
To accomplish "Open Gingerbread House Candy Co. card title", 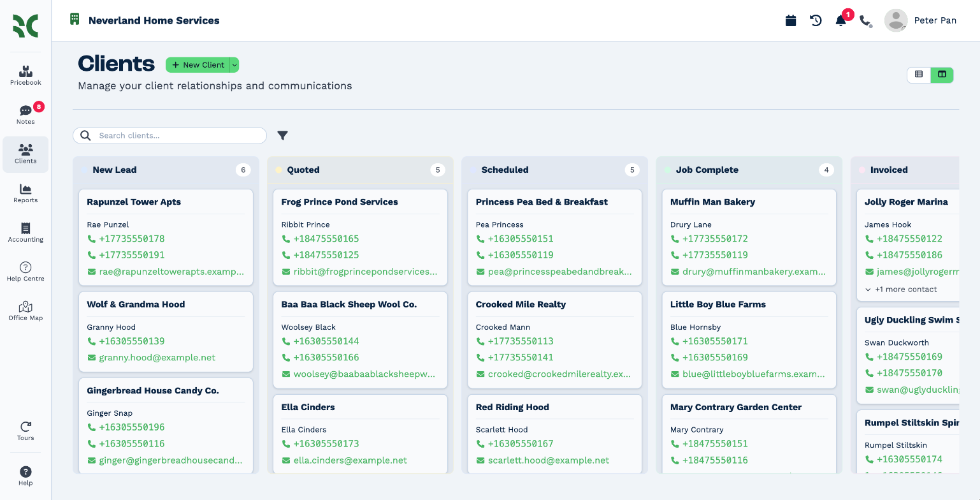I will [x=153, y=391].
